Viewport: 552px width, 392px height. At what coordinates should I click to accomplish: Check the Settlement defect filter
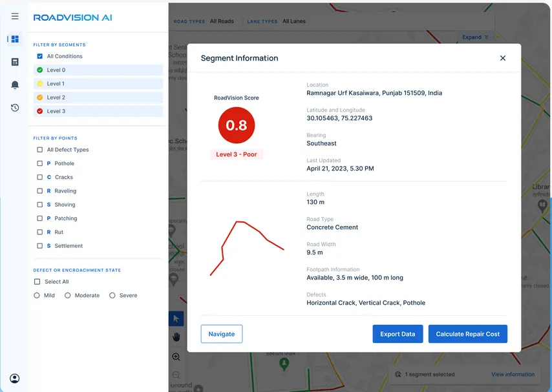point(40,246)
